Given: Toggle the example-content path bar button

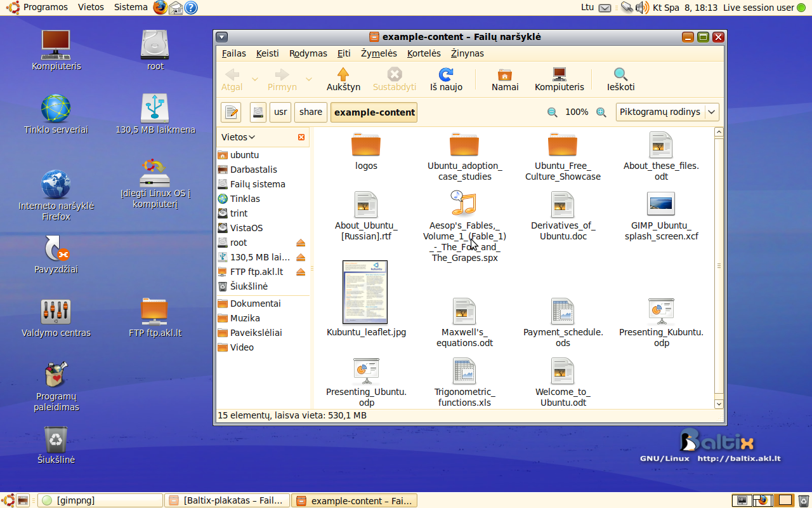Looking at the screenshot, I should click(374, 112).
